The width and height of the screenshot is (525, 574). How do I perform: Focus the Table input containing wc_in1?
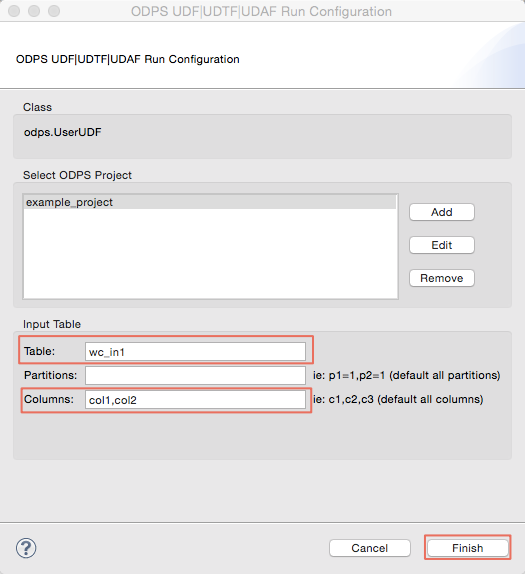click(x=195, y=352)
